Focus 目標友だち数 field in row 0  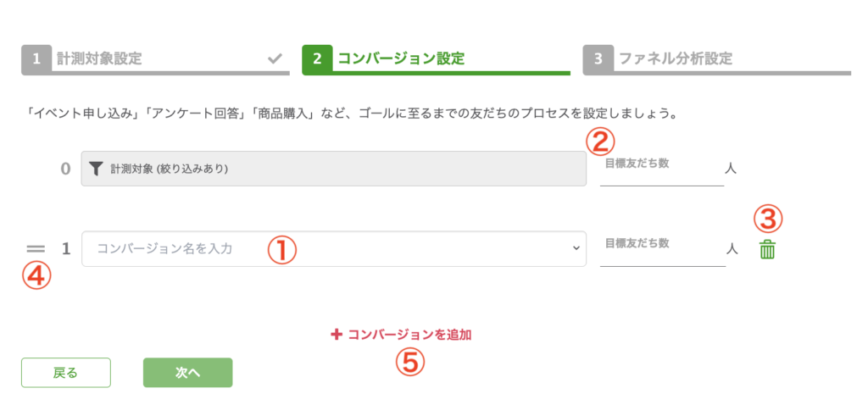click(661, 169)
